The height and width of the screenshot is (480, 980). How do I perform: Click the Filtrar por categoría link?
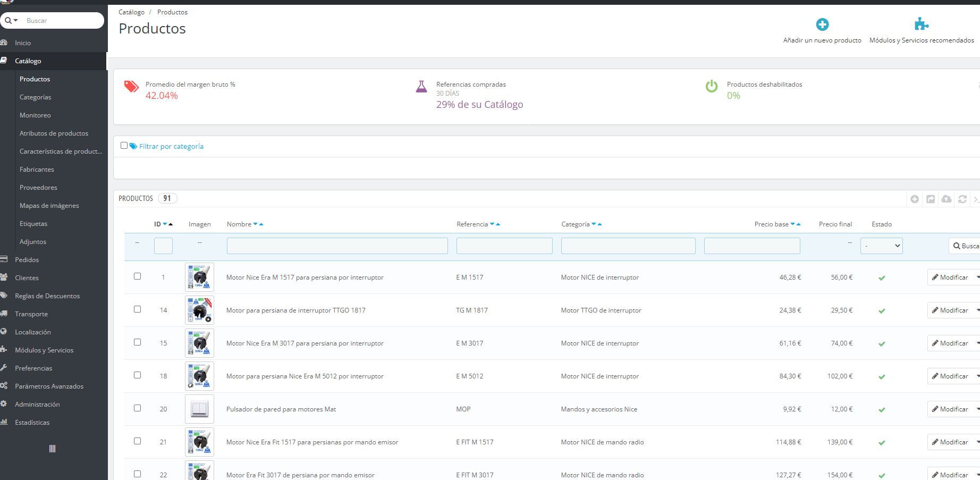[x=171, y=146]
